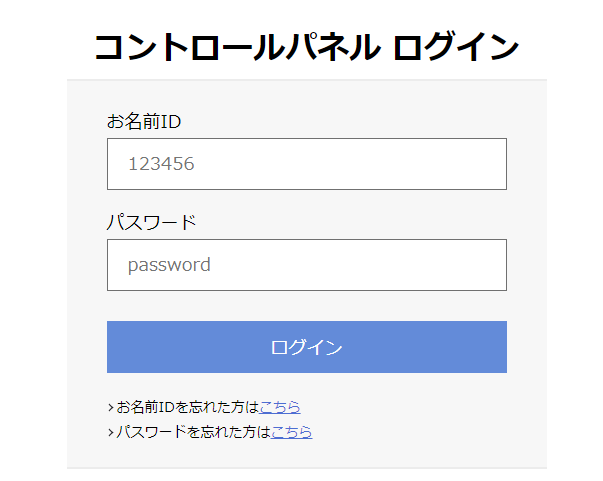Viewport: 603px width, 481px height.
Task: Follow the password recovery こちら link
Action: click(291, 432)
